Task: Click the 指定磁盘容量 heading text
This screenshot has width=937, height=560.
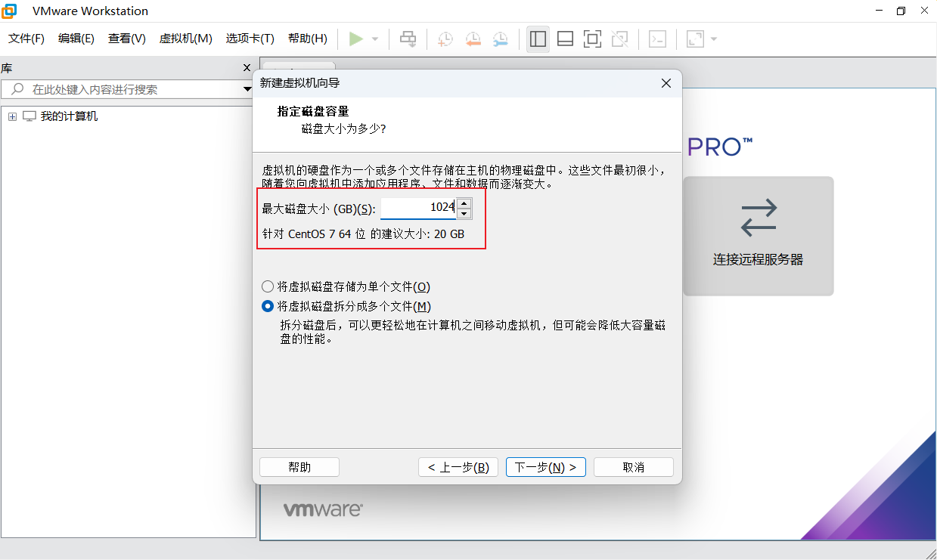Action: (x=313, y=111)
